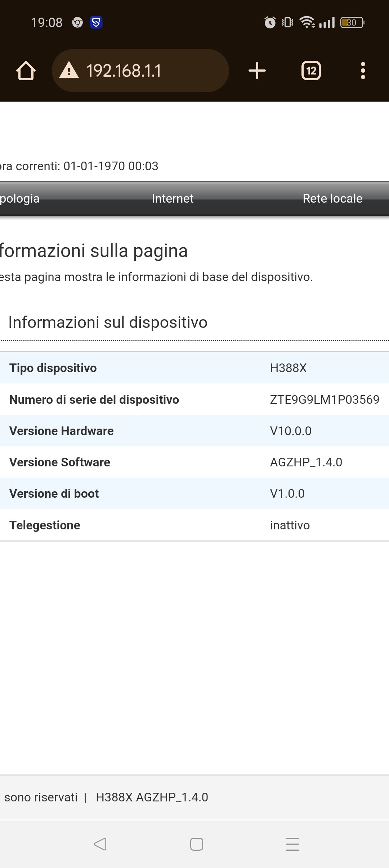Tap the battery indicator showing 30
This screenshot has width=389, height=868.
pyautogui.click(x=352, y=23)
